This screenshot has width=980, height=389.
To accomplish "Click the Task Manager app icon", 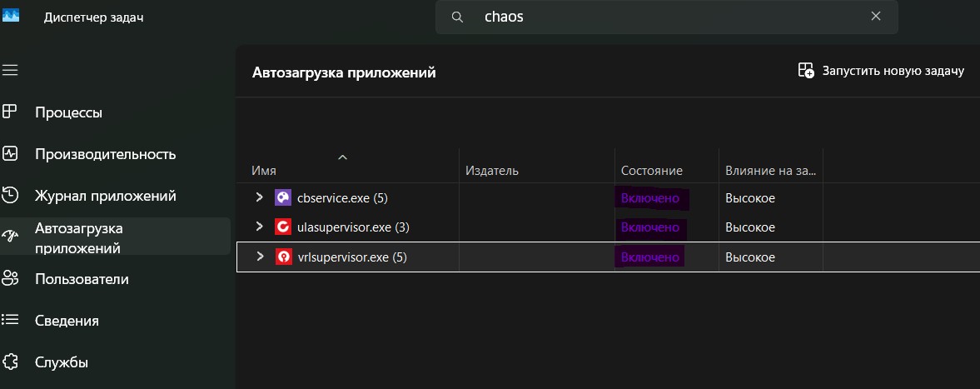I will click(11, 17).
